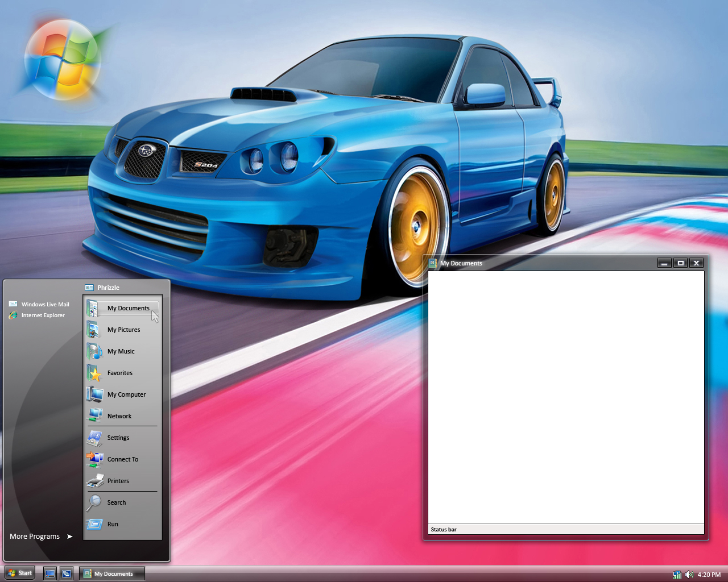Click the Network icon
This screenshot has width=728, height=582.
click(x=94, y=416)
